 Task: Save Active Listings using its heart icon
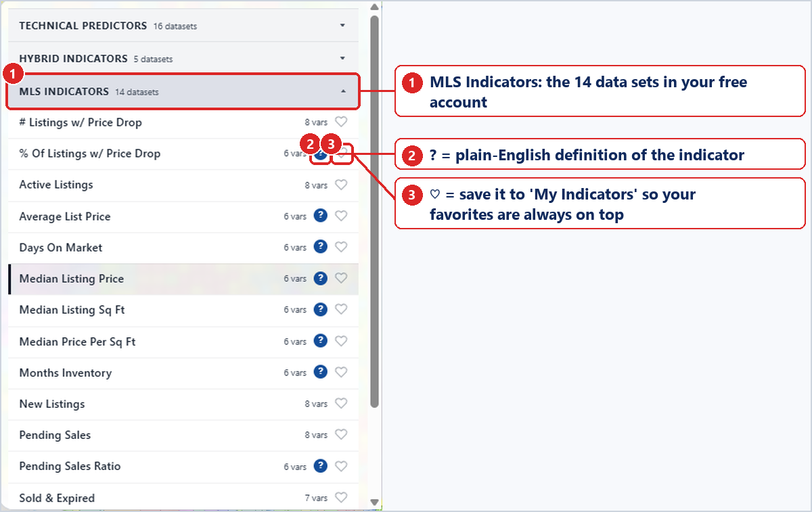[341, 185]
